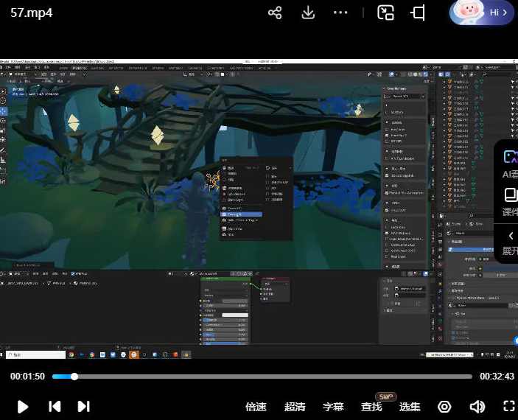Click the middle of the video progress bar
The image size is (518, 420).
pos(262,377)
